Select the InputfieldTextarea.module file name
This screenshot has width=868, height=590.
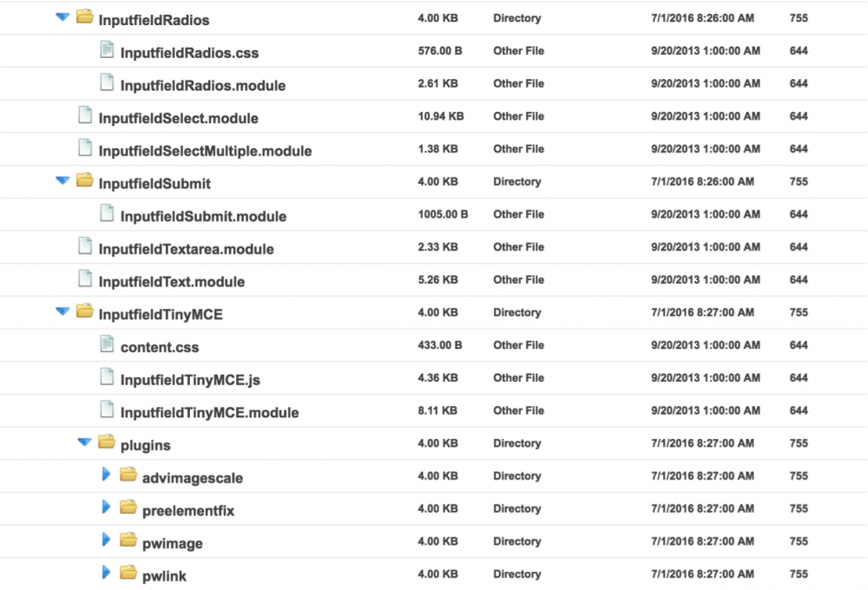(186, 250)
